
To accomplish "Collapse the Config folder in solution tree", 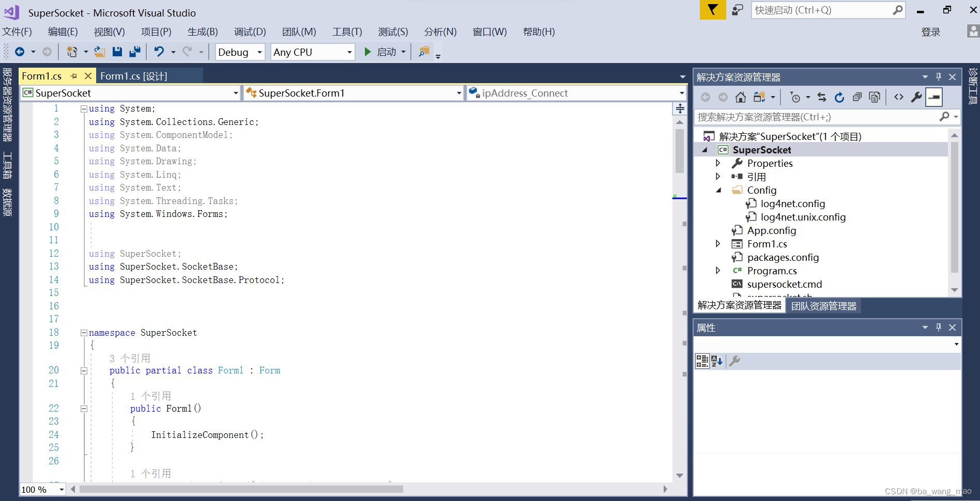I will click(x=718, y=190).
